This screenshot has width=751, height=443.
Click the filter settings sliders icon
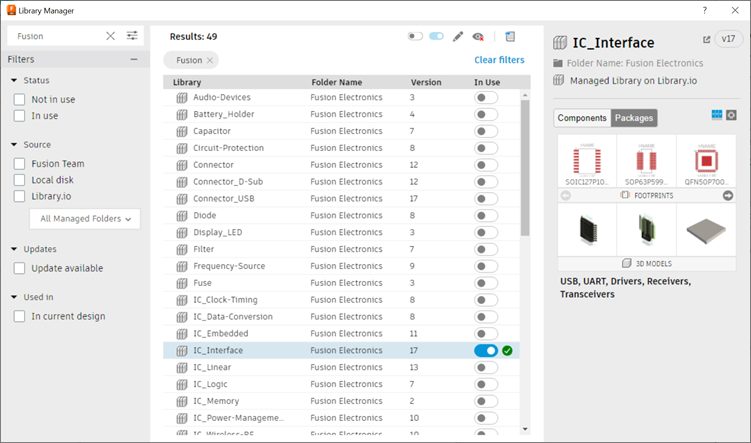[132, 36]
